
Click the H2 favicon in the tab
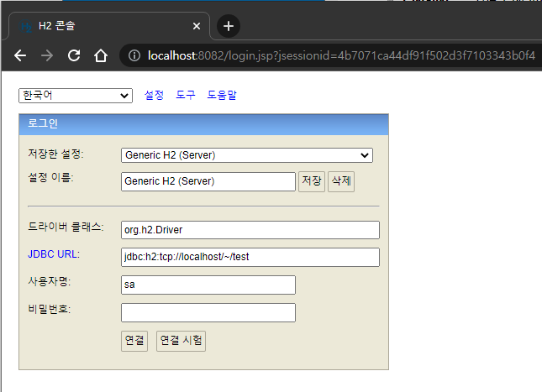26,26
